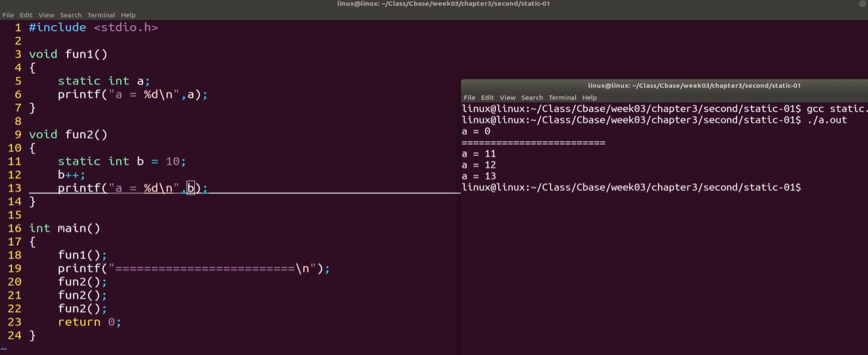Open View menu in front terminal window

click(508, 97)
